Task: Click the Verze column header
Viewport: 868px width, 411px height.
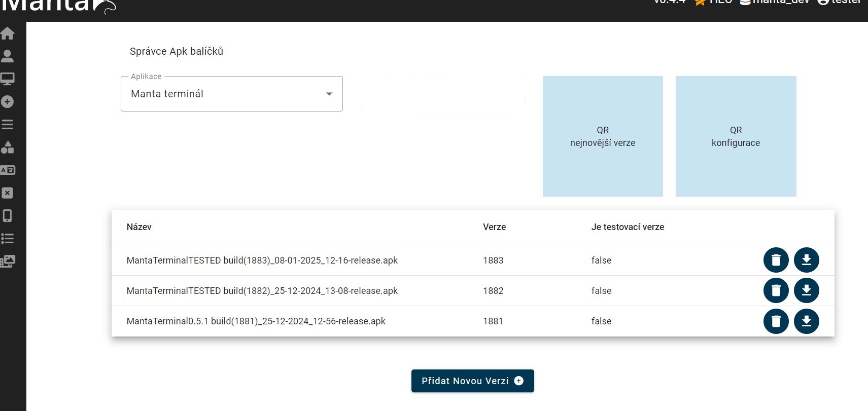Action: pos(494,227)
